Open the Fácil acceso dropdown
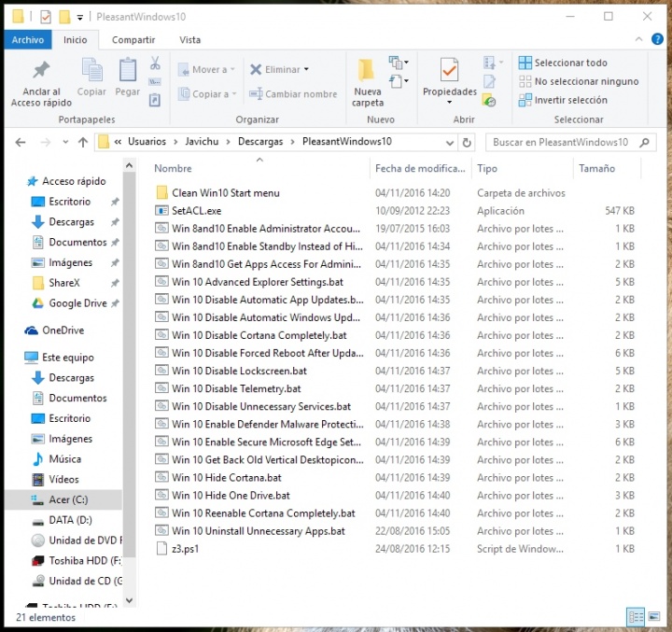Image resolution: width=672 pixels, height=632 pixels. 399,81
